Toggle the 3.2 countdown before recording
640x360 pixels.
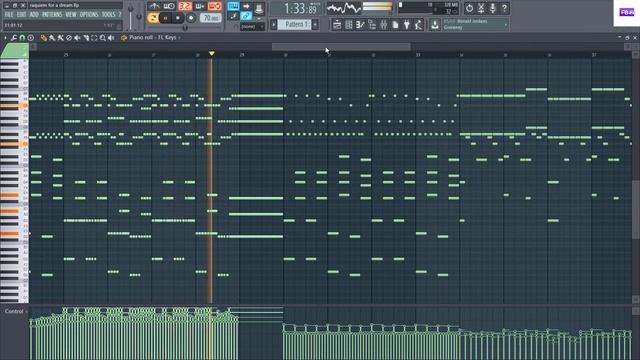(x=185, y=6)
